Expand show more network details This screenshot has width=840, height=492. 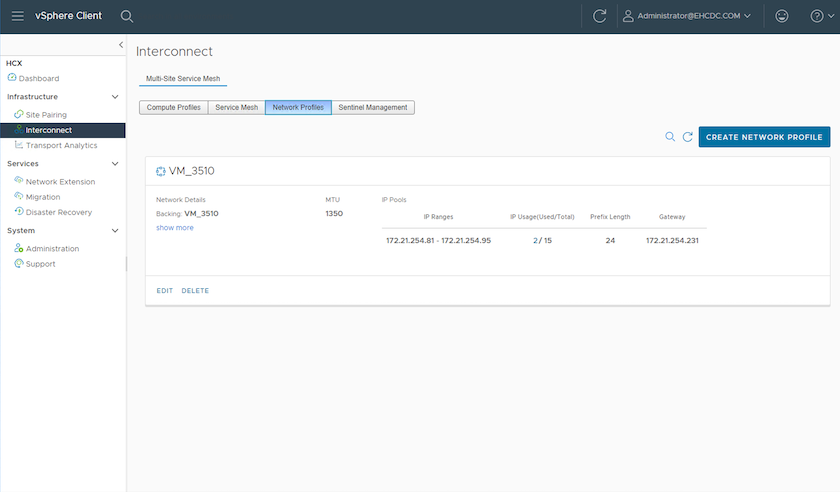pyautogui.click(x=175, y=228)
